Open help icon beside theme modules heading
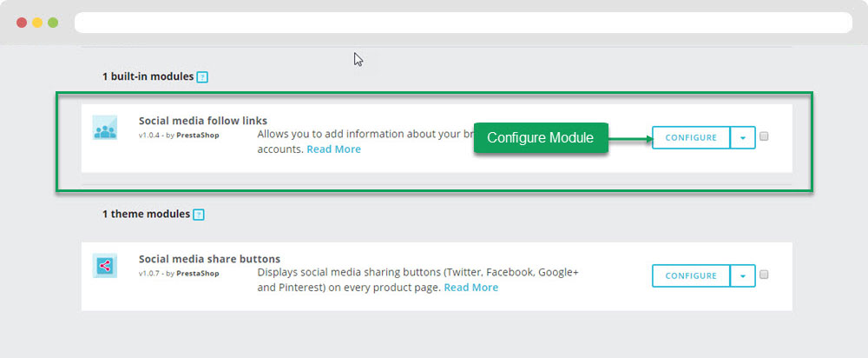The height and width of the screenshot is (358, 868). [x=199, y=215]
